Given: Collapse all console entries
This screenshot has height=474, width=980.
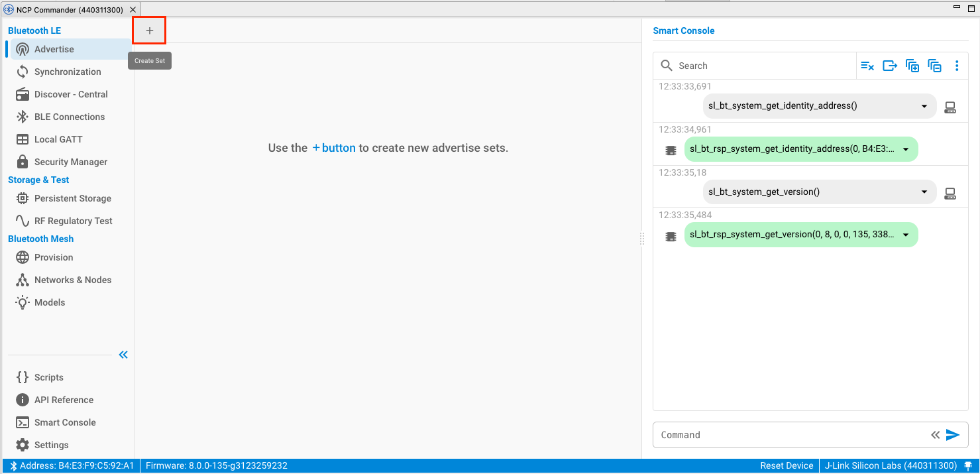Looking at the screenshot, I should (x=934, y=66).
